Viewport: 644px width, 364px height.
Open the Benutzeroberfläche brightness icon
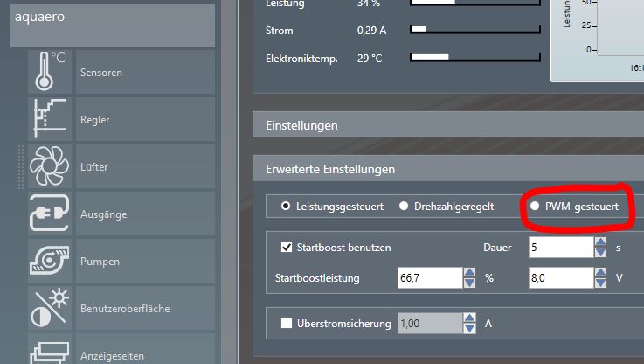click(50, 308)
